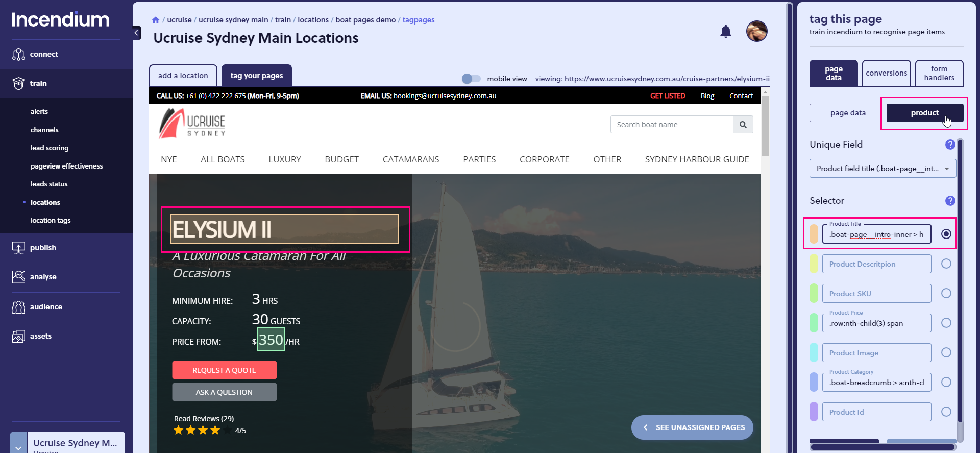Open the Blog link
Screen dimensions: 980x453
click(707, 96)
